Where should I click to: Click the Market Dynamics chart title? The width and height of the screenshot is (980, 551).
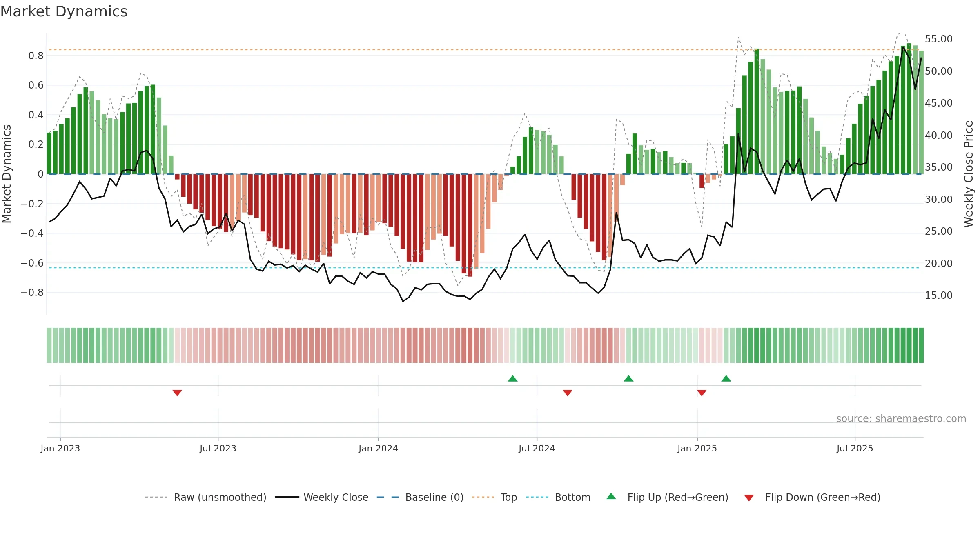coord(64,11)
